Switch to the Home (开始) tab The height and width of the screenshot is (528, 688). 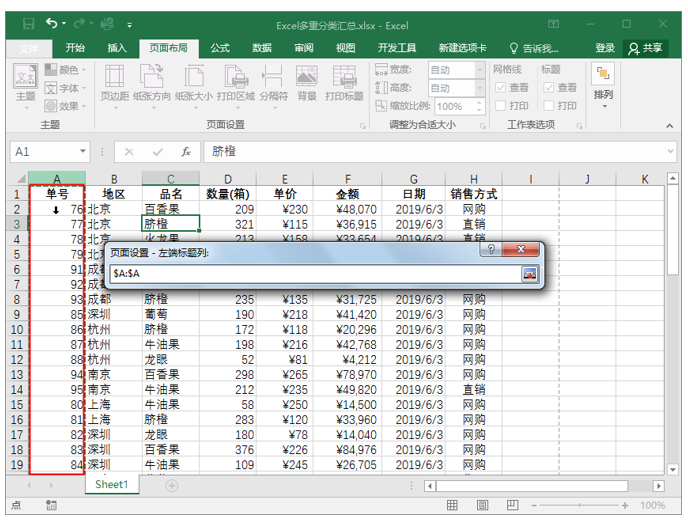click(75, 48)
